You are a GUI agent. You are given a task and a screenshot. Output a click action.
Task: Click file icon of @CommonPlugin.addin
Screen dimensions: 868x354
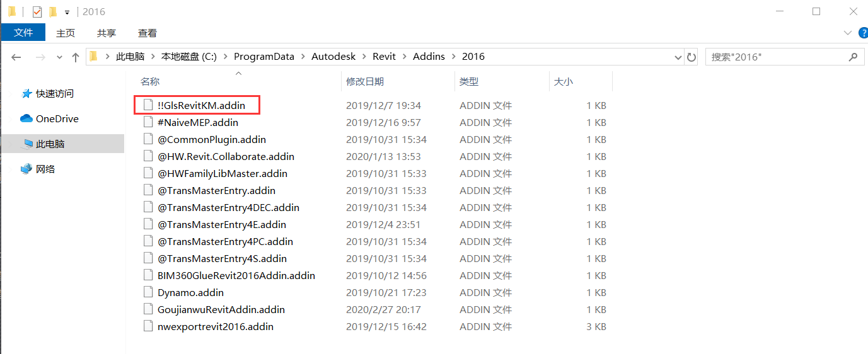pos(148,139)
